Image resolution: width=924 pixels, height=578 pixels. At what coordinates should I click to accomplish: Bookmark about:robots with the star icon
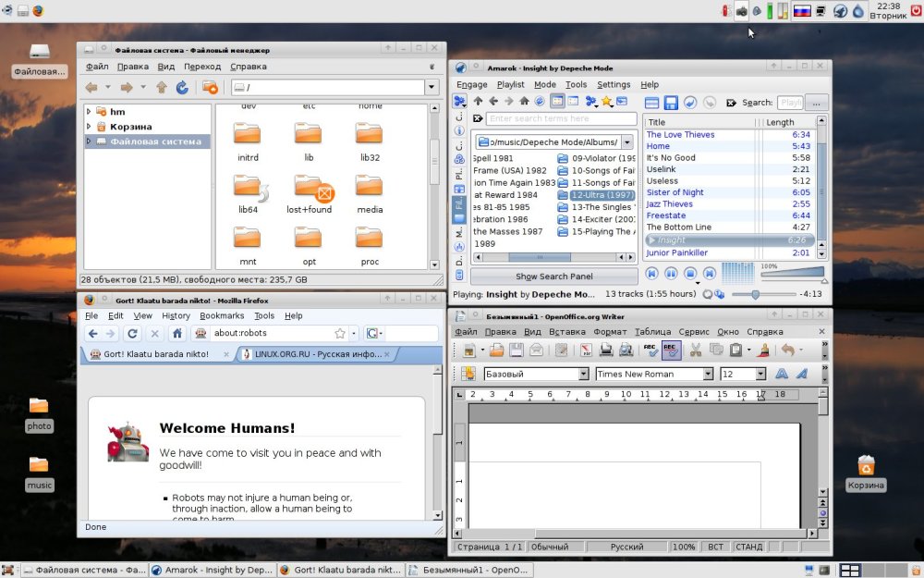pos(339,333)
